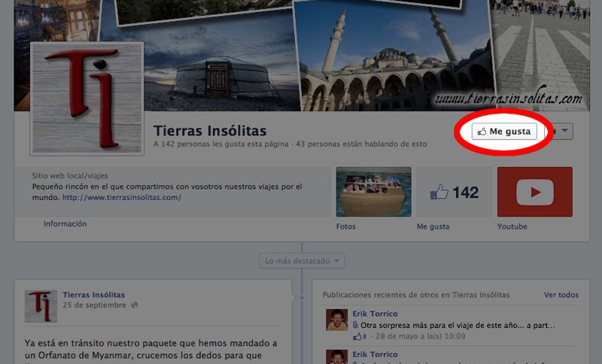Click the timeline dot beside the Ti post
602x364 pixels.
tap(302, 298)
